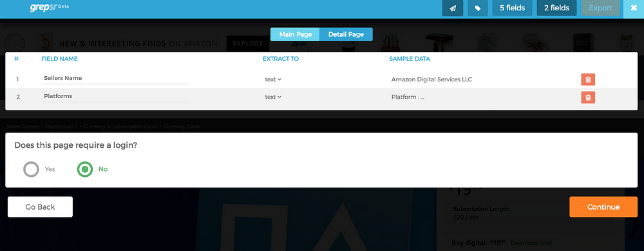The image size is (644, 251).
Task: Edit the Platforms field name input
Action: point(116,96)
